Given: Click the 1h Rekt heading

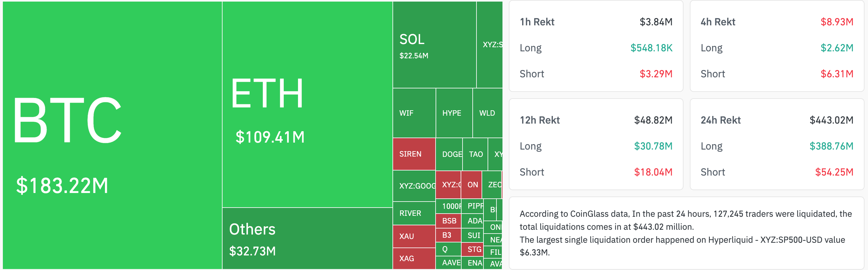Looking at the screenshot, I should (537, 22).
